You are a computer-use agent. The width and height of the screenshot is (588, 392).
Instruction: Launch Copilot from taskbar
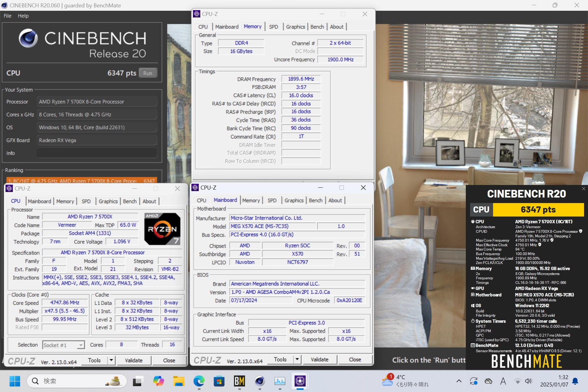pyautogui.click(x=158, y=381)
